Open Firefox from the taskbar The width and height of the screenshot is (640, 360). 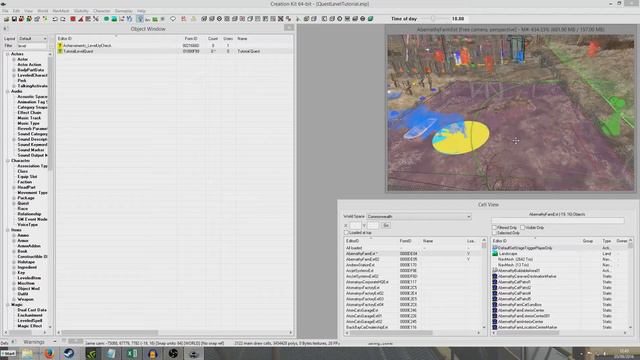[49, 353]
